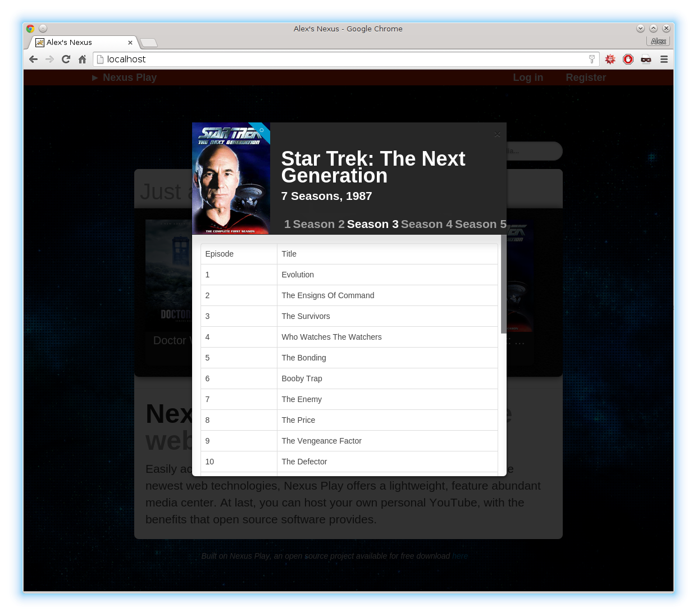
Task: Click the Register link
Action: coord(586,77)
